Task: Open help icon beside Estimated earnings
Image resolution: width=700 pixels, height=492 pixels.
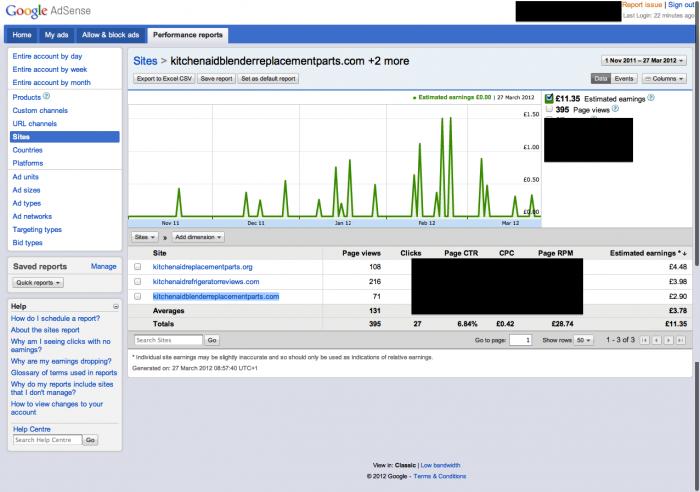Action: pyautogui.click(x=651, y=98)
